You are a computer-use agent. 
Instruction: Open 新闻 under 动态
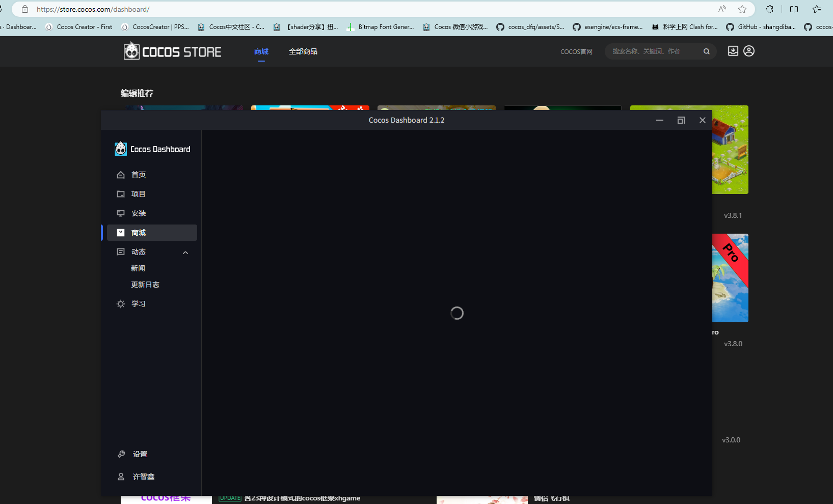click(138, 268)
